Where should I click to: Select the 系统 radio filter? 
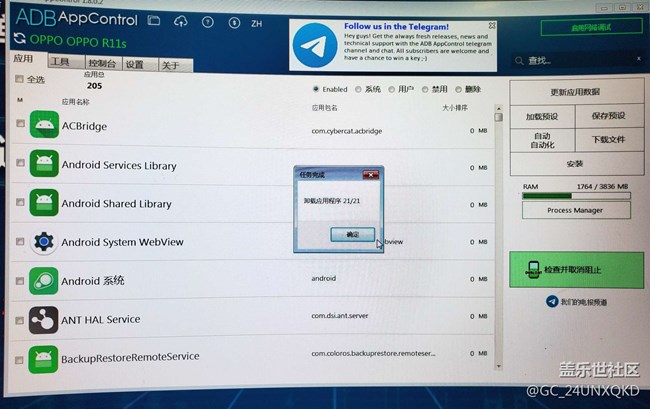359,89
